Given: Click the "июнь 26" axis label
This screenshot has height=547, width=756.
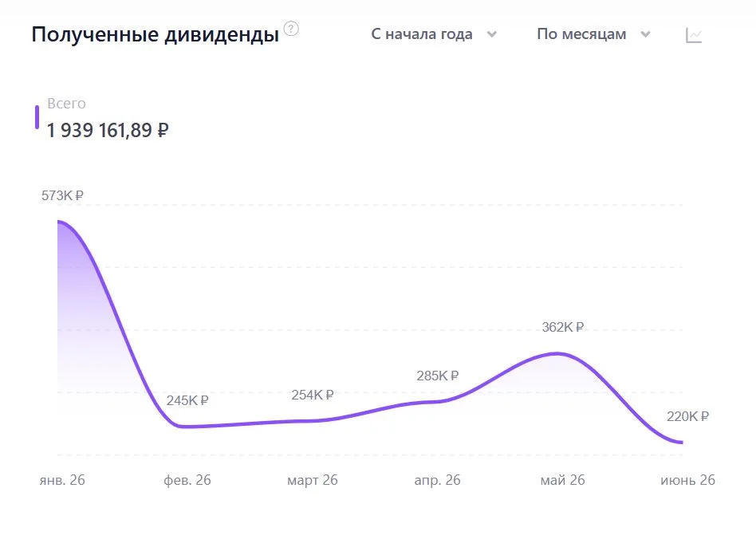Looking at the screenshot, I should coord(687,480).
